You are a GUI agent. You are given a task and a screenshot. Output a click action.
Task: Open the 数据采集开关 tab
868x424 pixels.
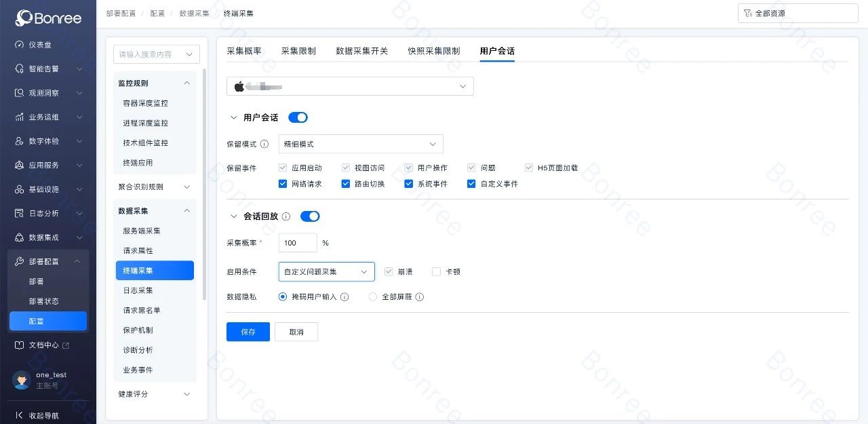coord(361,51)
